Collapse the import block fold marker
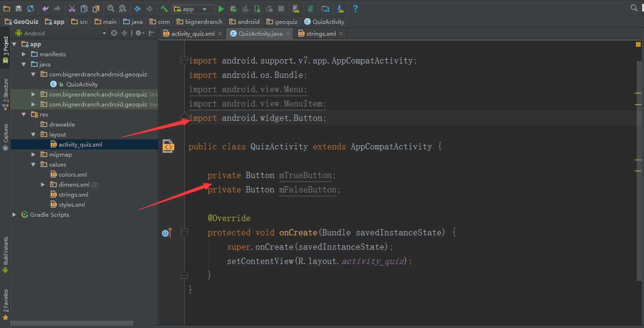Image resolution: width=644 pixels, height=328 pixels. [184, 61]
